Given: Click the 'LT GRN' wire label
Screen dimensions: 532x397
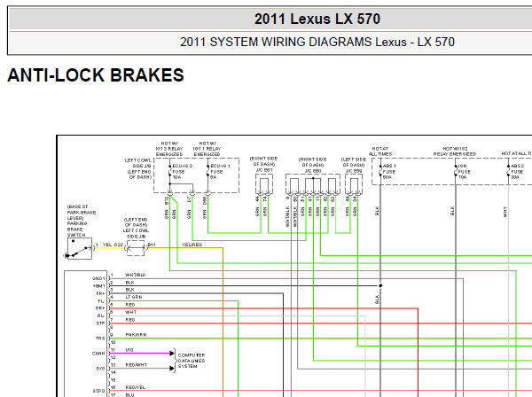Looking at the screenshot, I should tap(134, 297).
